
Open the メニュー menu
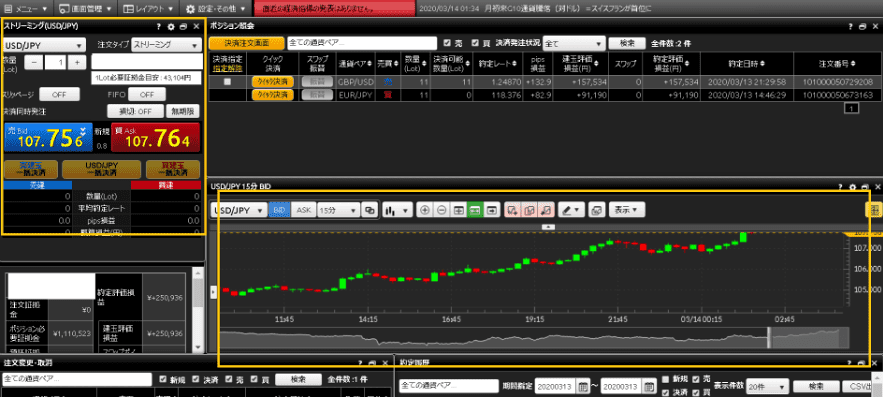pyautogui.click(x=27, y=8)
